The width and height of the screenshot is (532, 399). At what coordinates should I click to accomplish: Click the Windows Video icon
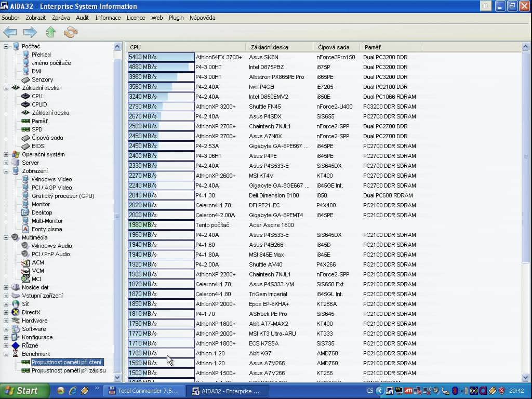pyautogui.click(x=25, y=179)
